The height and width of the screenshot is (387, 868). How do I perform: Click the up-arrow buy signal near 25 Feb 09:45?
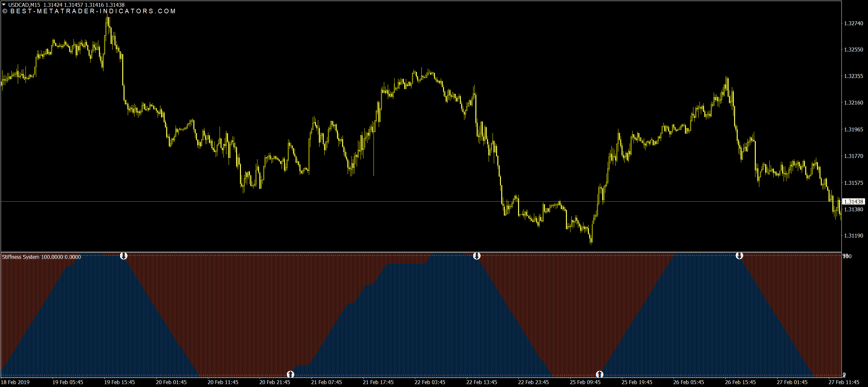pyautogui.click(x=600, y=374)
